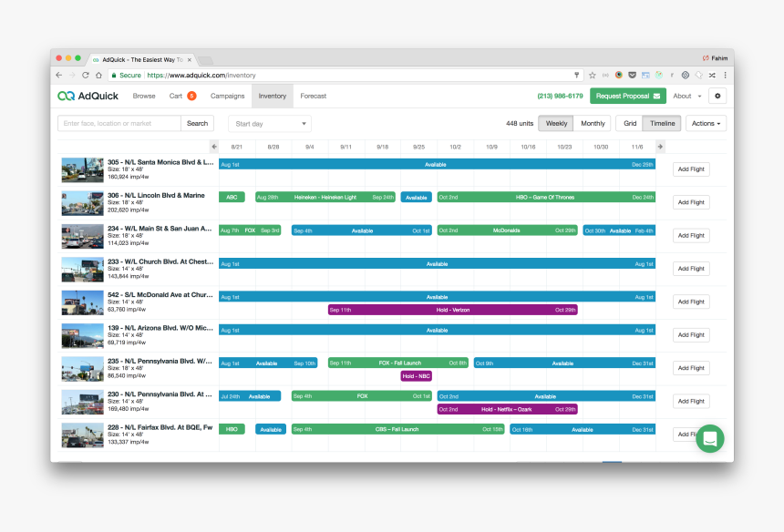The height and width of the screenshot is (532, 784).
Task: Open the chat widget bubble
Action: pyautogui.click(x=710, y=438)
